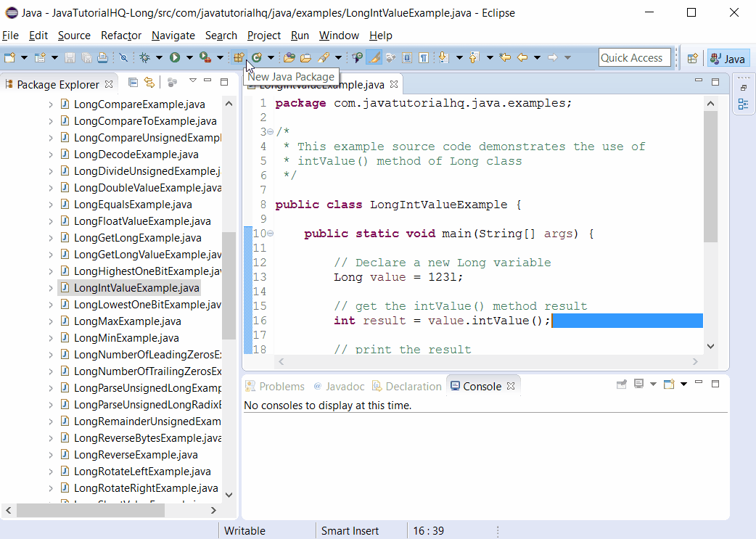Open the Search dialog via the flashlight icon
This screenshot has height=539, width=756.
click(324, 57)
